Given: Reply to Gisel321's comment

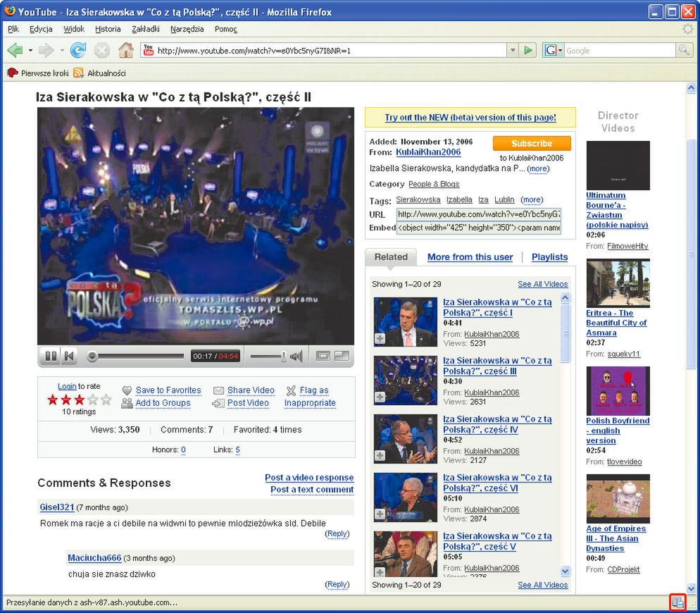Looking at the screenshot, I should pos(337,533).
